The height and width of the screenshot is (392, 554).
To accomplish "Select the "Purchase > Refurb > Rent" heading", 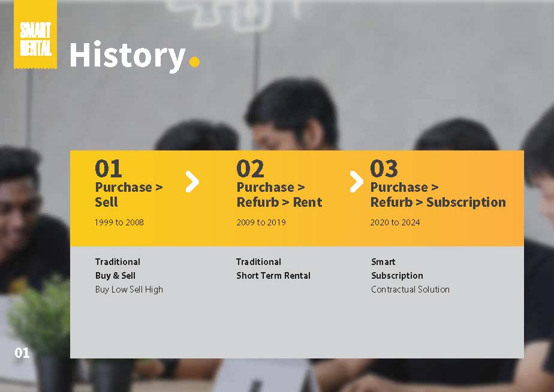I will pos(279,194).
